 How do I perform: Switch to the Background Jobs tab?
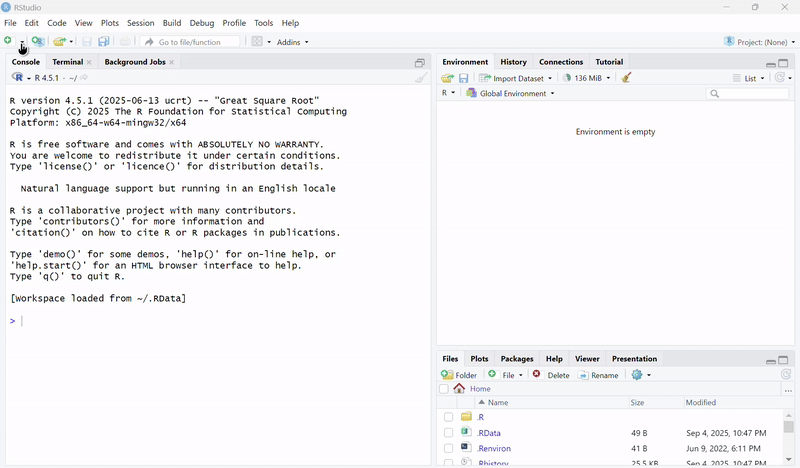[135, 62]
